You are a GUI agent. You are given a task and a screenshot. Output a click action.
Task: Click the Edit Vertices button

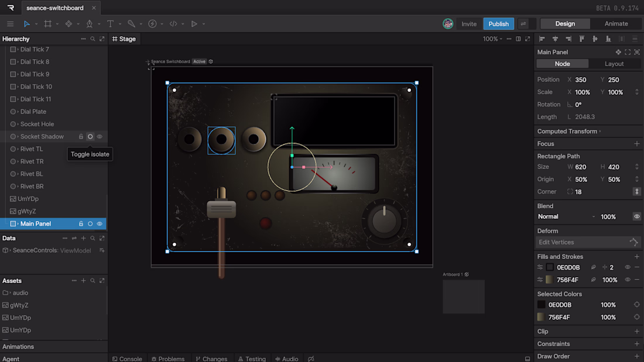(588, 242)
